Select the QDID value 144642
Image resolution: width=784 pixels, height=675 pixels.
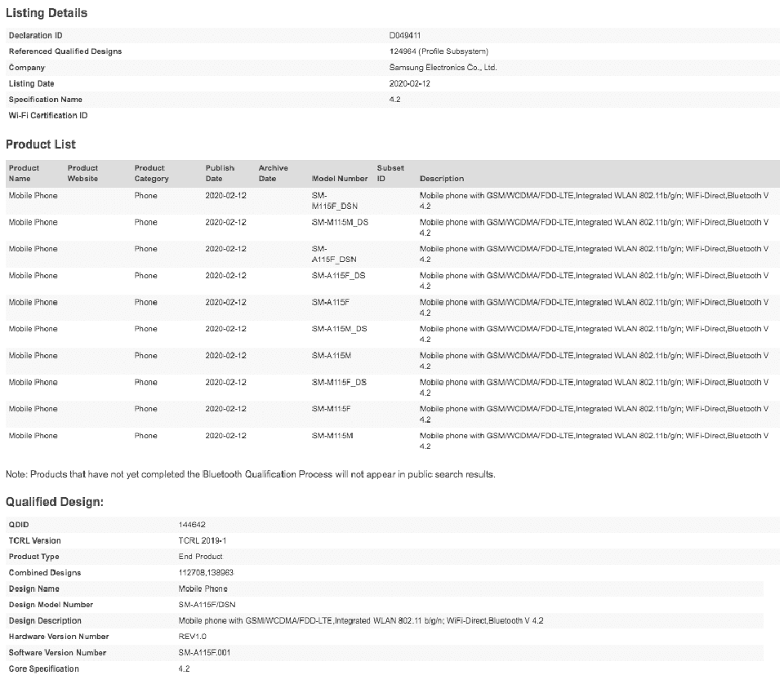[192, 525]
